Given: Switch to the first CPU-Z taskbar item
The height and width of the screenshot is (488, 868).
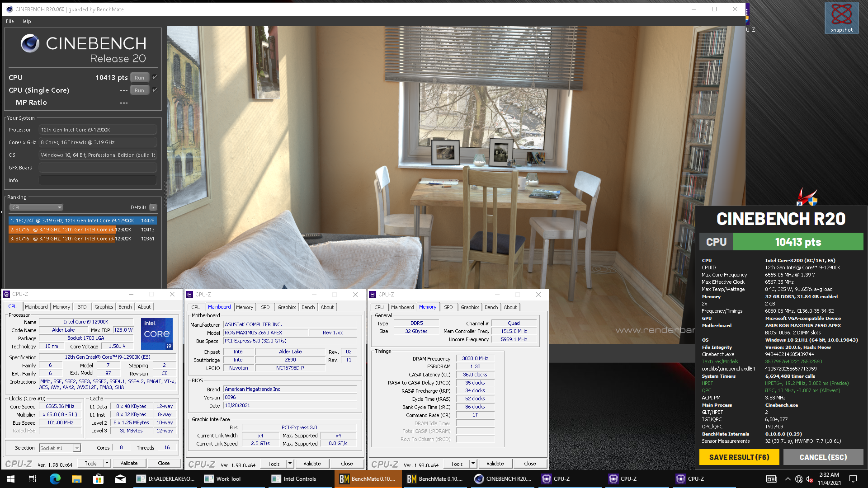Looking at the screenshot, I should pos(570,479).
